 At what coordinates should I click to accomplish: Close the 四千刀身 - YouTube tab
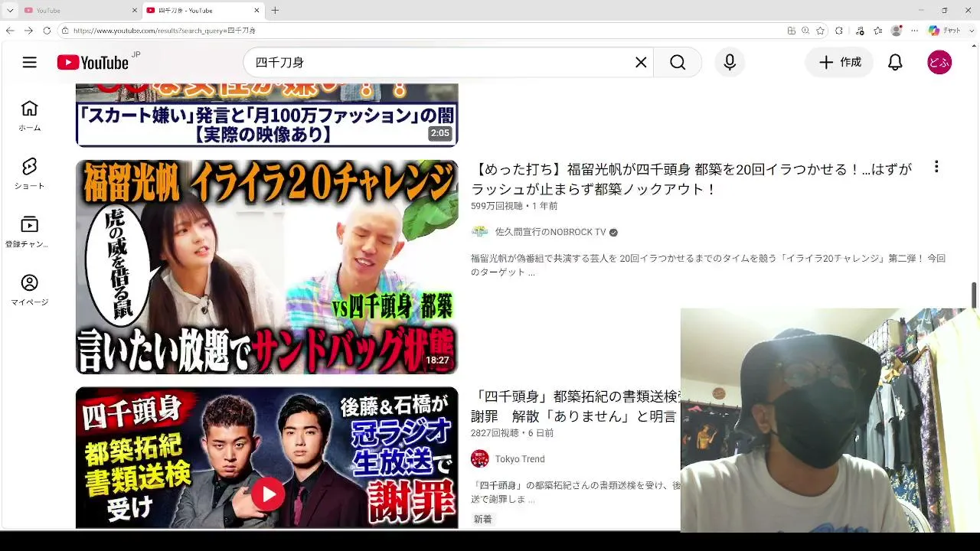coord(256,11)
